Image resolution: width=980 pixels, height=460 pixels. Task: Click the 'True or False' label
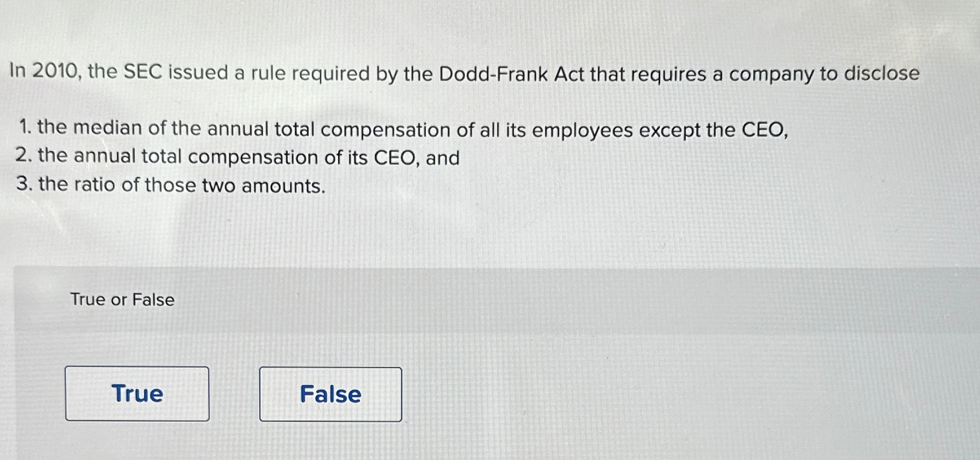[121, 299]
